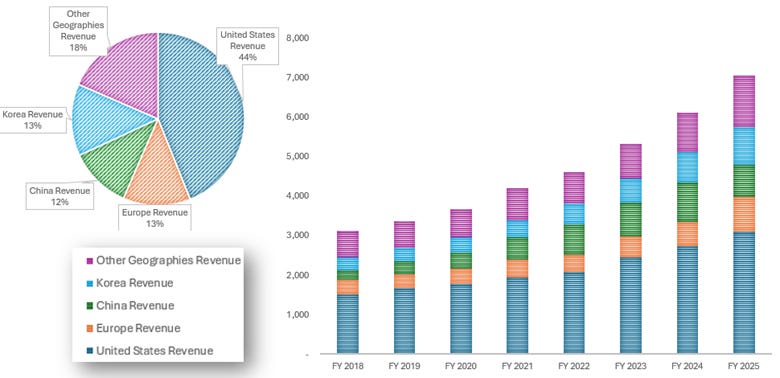
Task: Click the green China legend swatch
Action: point(90,306)
